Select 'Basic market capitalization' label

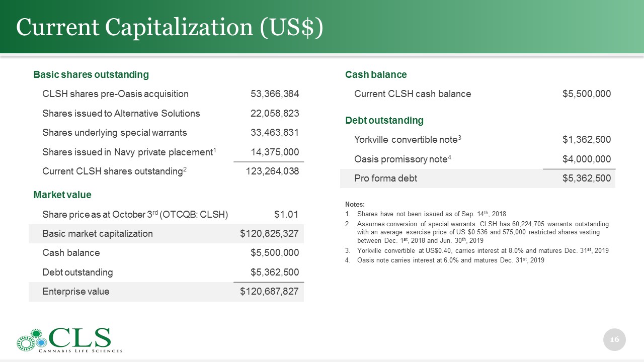[x=98, y=233]
